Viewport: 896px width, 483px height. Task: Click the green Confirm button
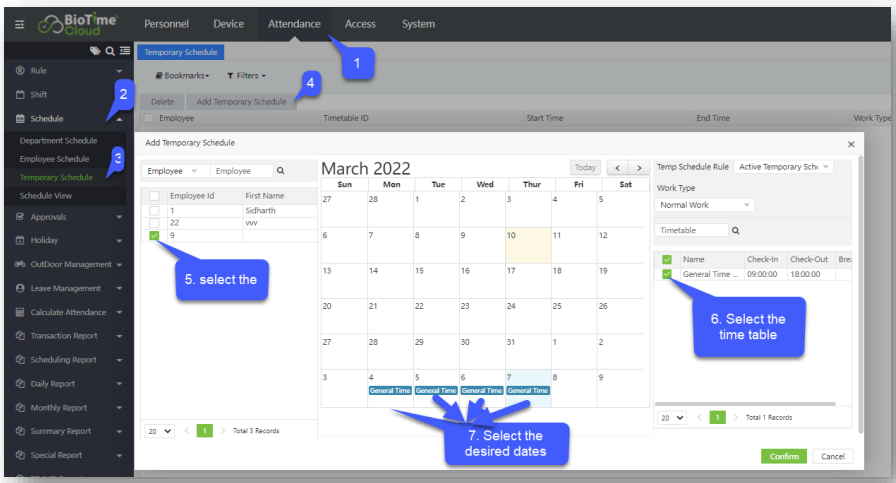click(x=783, y=456)
